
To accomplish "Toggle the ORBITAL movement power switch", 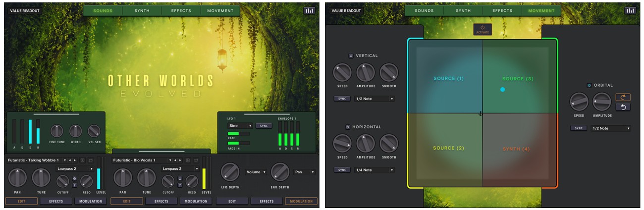I will (589, 85).
